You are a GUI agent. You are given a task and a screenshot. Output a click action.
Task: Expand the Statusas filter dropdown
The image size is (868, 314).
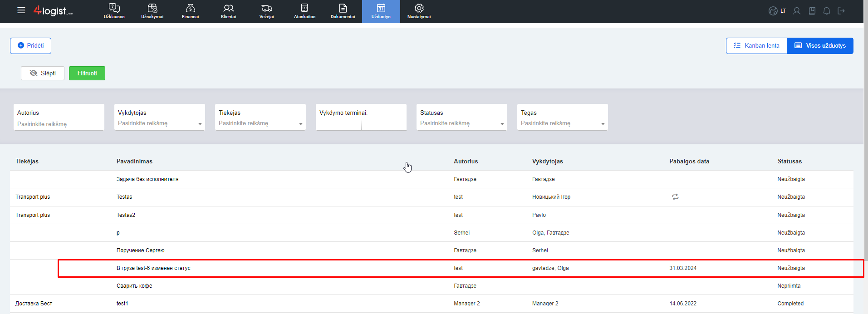tap(462, 117)
